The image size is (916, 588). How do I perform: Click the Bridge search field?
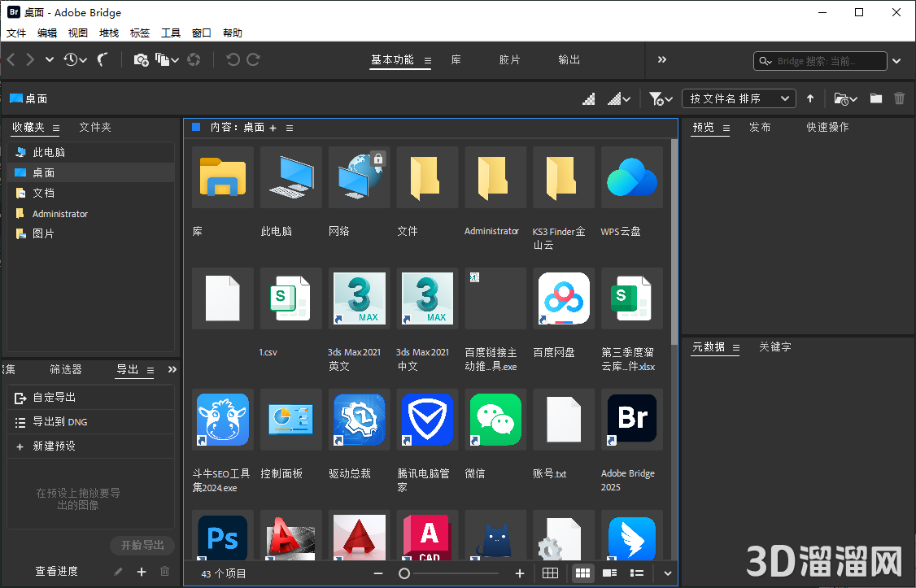[x=820, y=61]
